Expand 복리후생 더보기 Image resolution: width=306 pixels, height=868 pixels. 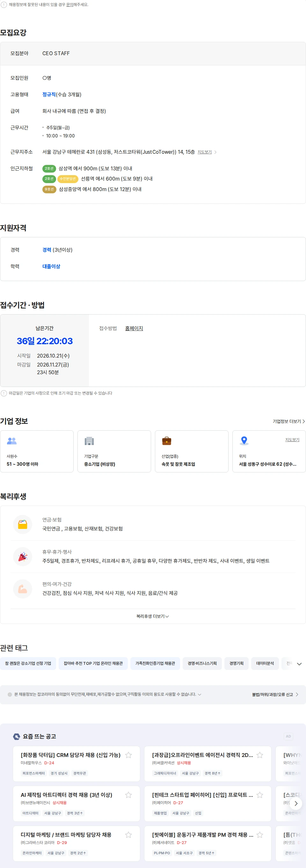pyautogui.click(x=153, y=616)
